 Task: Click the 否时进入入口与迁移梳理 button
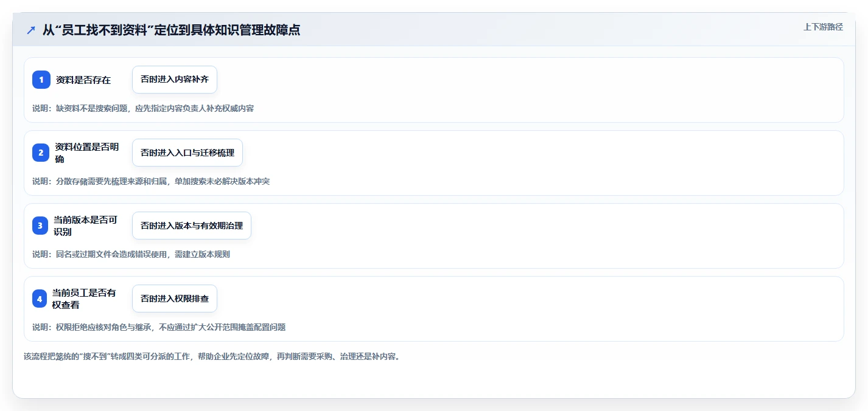click(x=187, y=153)
